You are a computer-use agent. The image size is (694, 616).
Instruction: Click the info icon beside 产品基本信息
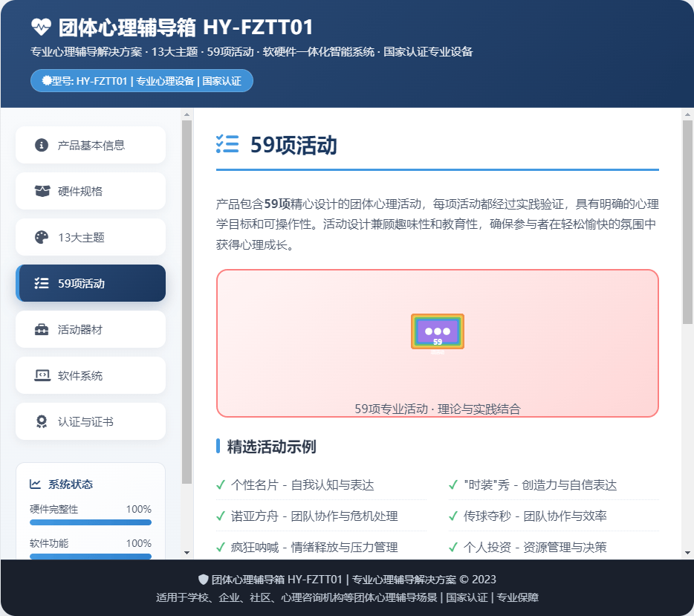(x=42, y=145)
